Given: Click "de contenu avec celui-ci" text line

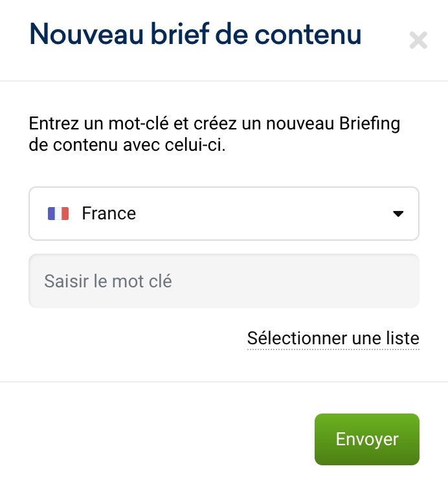Looking at the screenshot, I should (127, 145).
